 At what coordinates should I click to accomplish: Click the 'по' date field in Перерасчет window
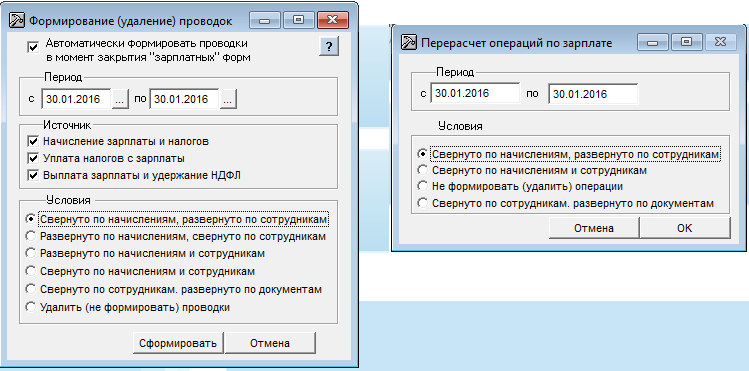593,94
